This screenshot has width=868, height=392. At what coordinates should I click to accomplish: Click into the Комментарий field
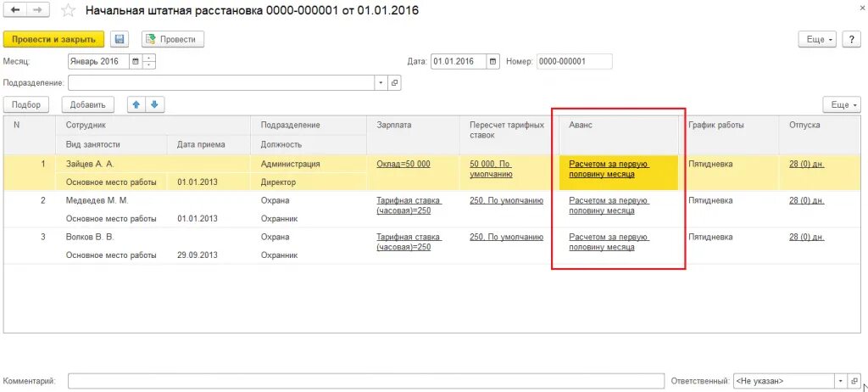point(366,381)
